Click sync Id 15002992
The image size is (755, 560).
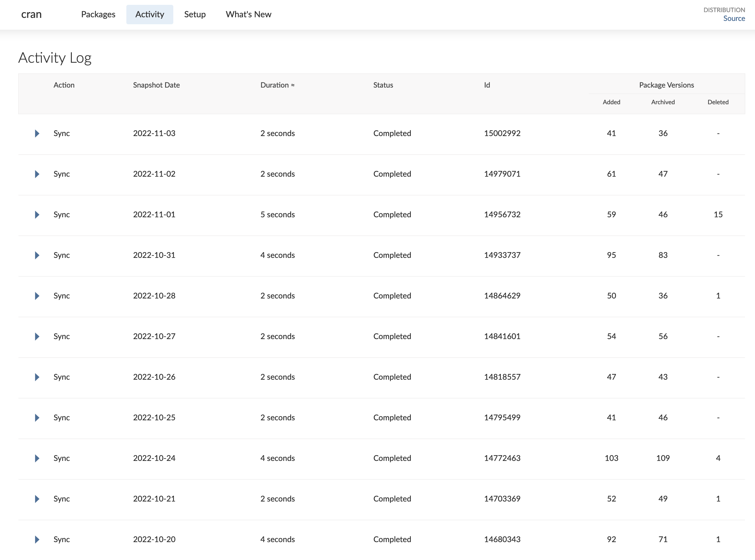pyautogui.click(x=502, y=133)
